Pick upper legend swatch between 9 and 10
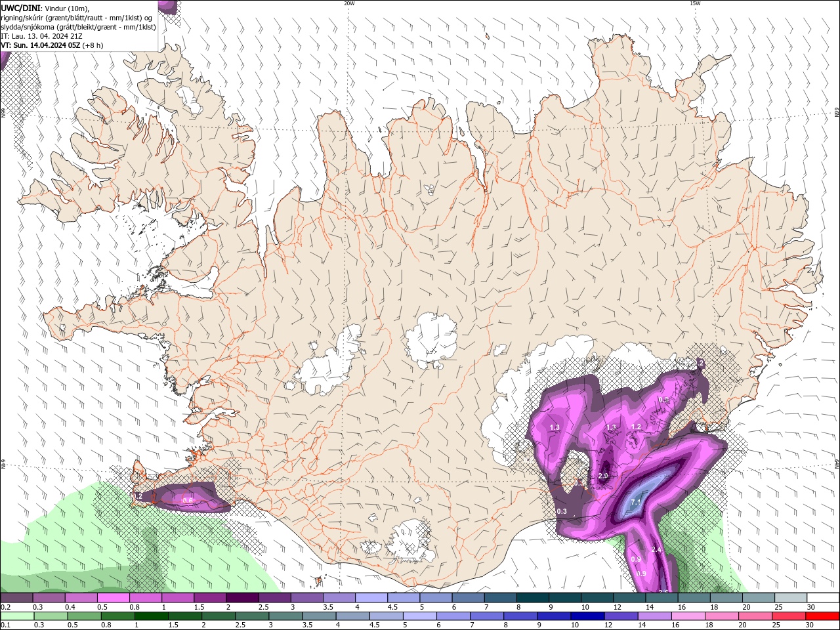 point(564,598)
